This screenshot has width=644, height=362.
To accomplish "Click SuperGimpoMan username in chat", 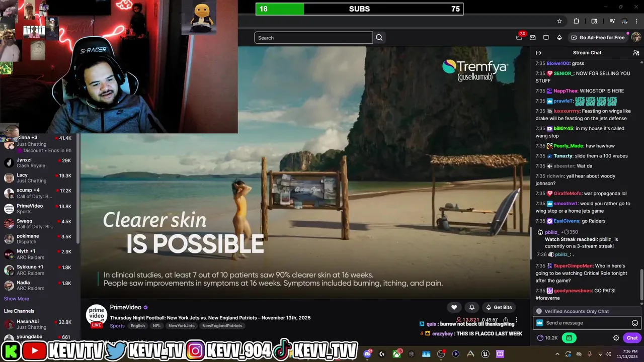I will tap(573, 265).
